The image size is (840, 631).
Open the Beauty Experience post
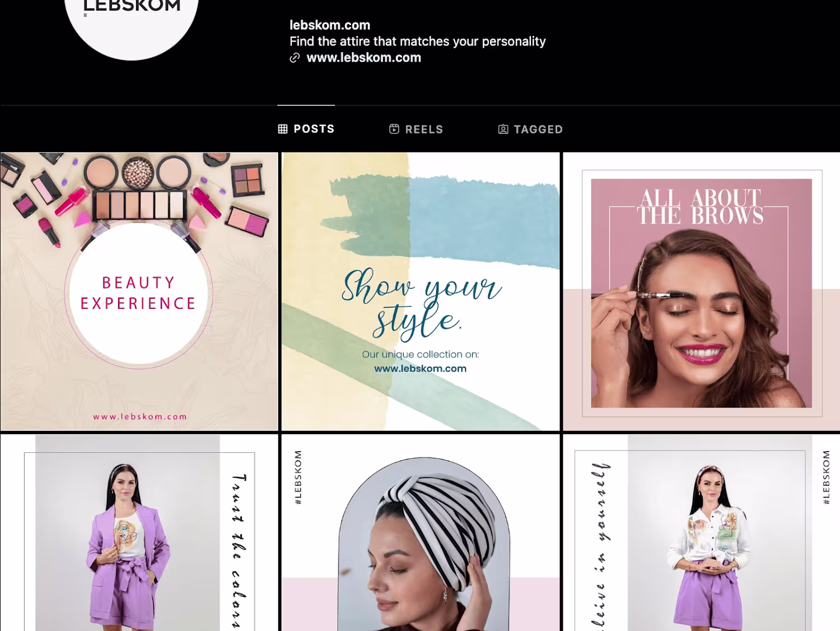point(139,291)
